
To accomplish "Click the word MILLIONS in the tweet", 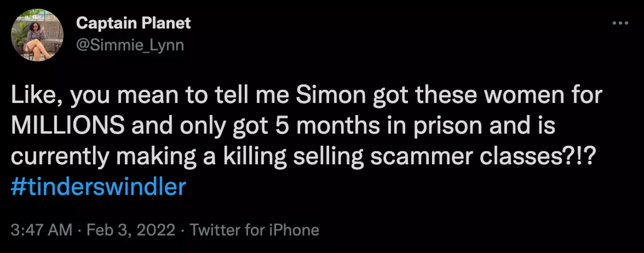I will (x=68, y=126).
